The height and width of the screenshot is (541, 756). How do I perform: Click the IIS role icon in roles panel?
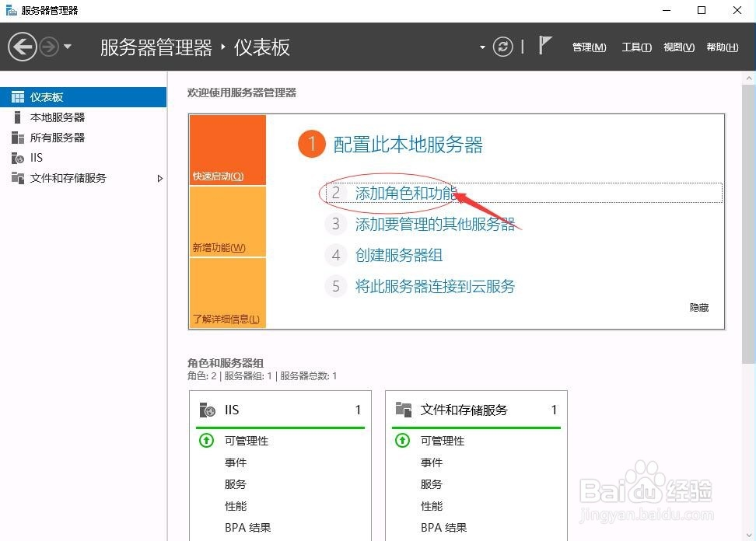pyautogui.click(x=206, y=410)
